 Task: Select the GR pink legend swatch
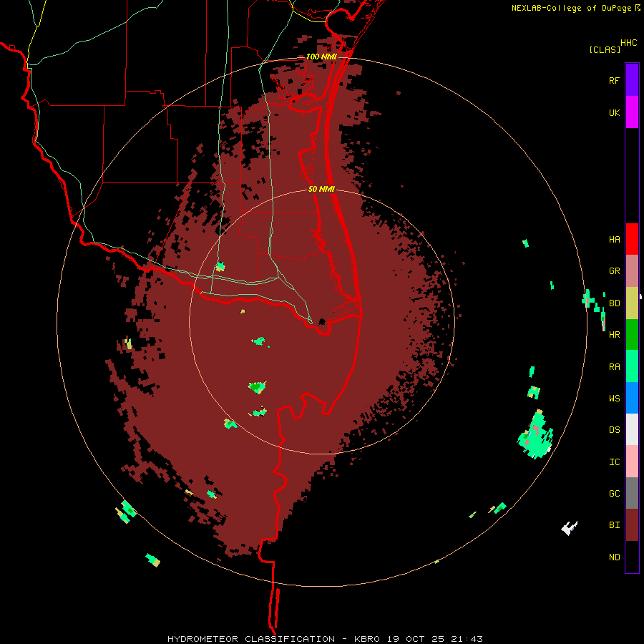coord(632,271)
